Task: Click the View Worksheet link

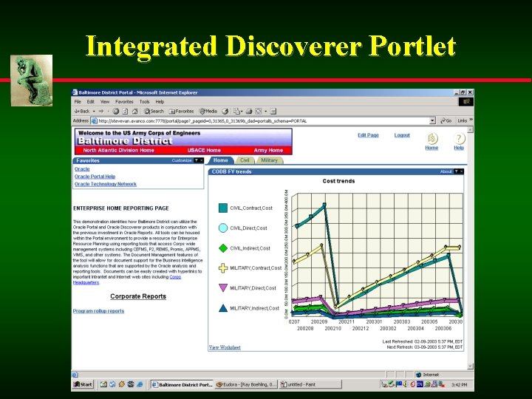Action: click(225, 347)
